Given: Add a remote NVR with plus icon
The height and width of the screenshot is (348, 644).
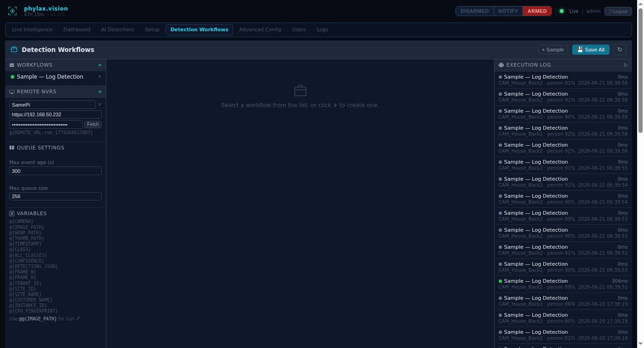Looking at the screenshot, I should (100, 92).
